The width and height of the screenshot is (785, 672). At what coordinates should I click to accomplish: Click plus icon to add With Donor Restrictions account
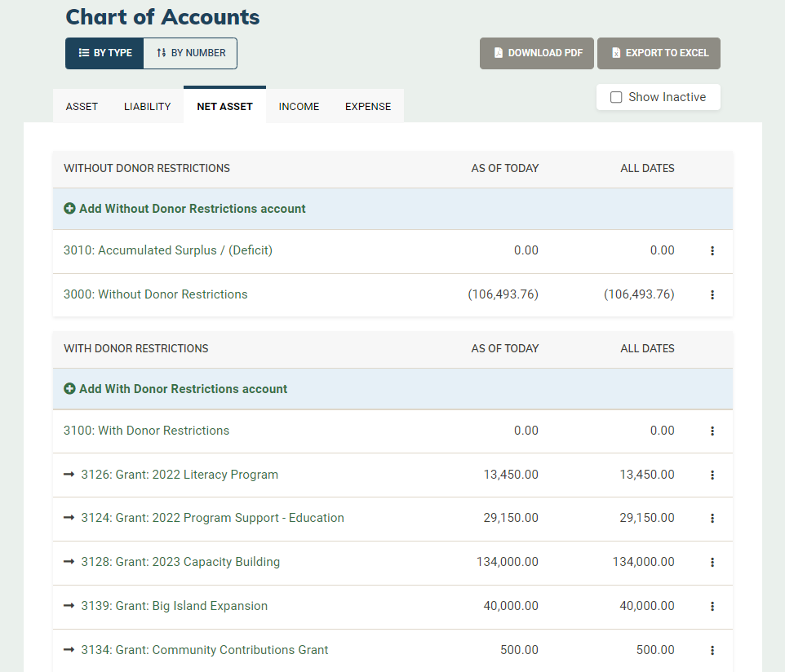[69, 389]
